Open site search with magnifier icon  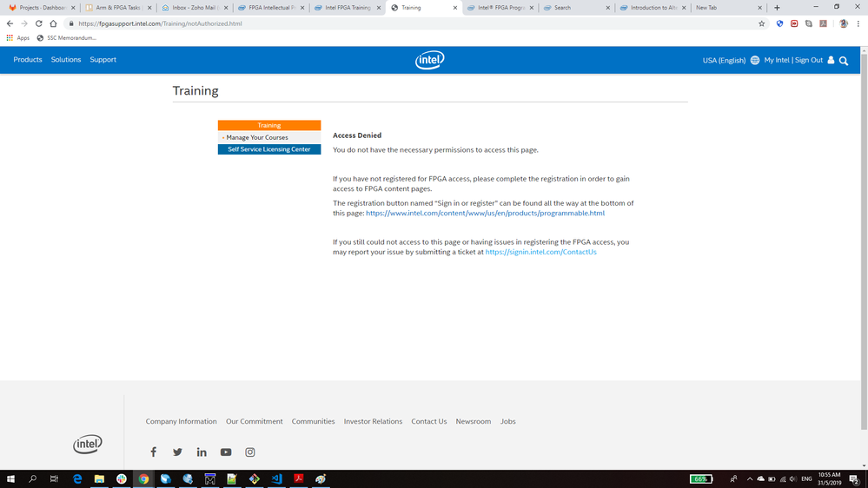point(844,61)
